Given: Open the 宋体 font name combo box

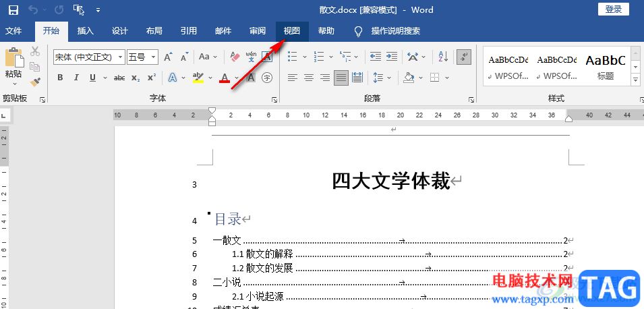Looking at the screenshot, I should point(89,57).
